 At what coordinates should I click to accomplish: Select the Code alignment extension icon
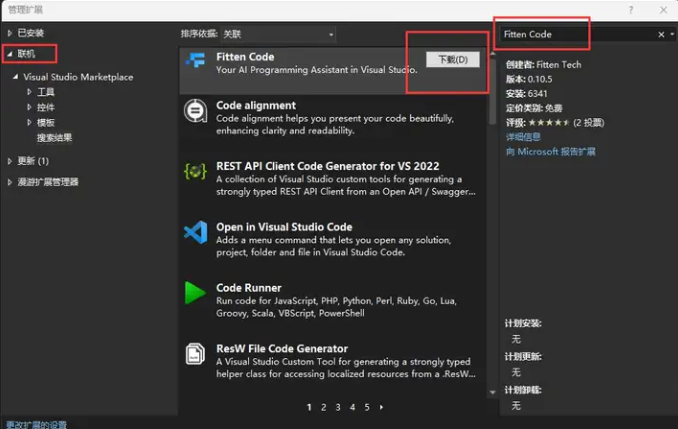[x=196, y=111]
